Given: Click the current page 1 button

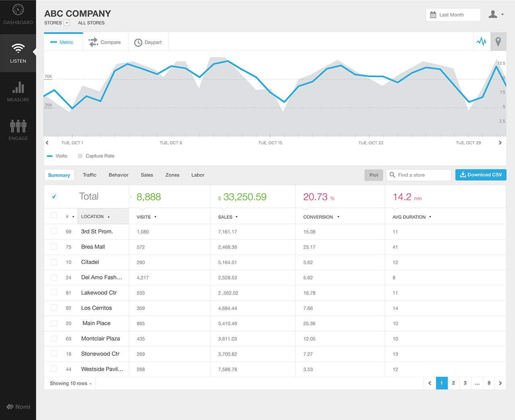Looking at the screenshot, I should pos(442,383).
